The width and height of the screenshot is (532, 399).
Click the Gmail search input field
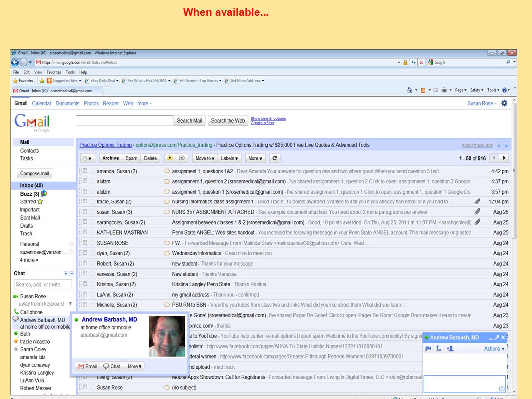point(125,120)
